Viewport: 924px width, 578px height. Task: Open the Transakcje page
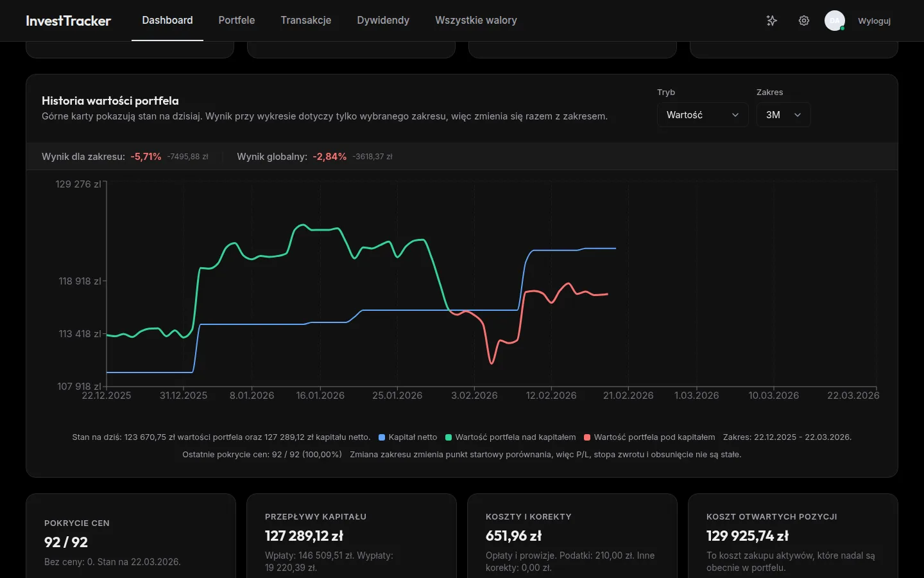pos(306,20)
